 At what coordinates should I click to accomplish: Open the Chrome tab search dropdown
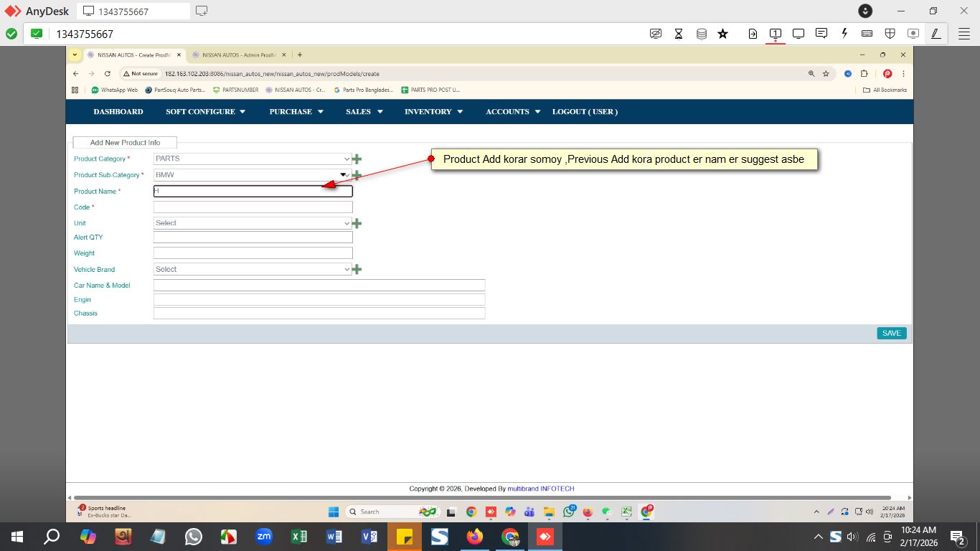click(x=75, y=55)
